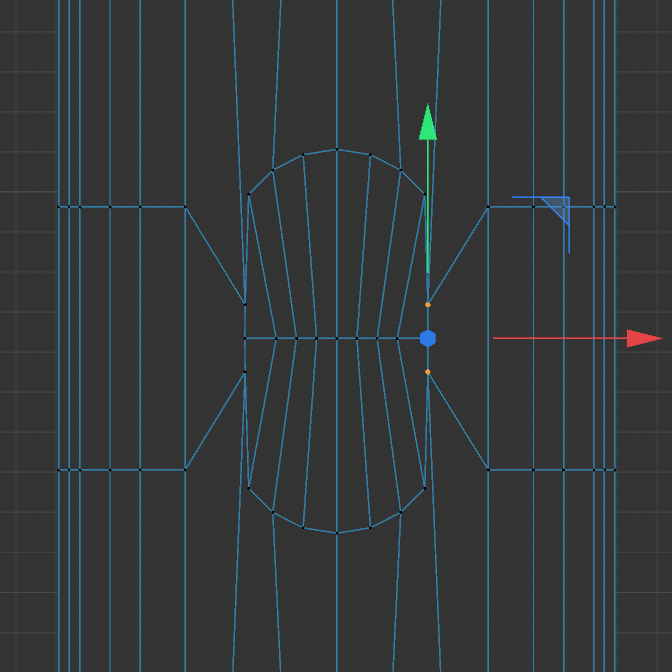This screenshot has height=672, width=672.
Task: Select vertex where lower-right diagonal meets horizontal edge
Action: 488,469
